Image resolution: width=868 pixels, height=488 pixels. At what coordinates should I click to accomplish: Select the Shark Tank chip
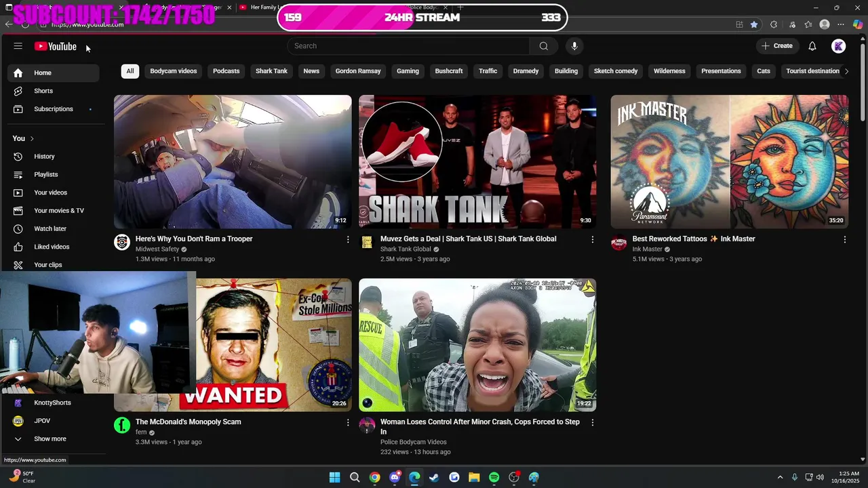click(271, 71)
